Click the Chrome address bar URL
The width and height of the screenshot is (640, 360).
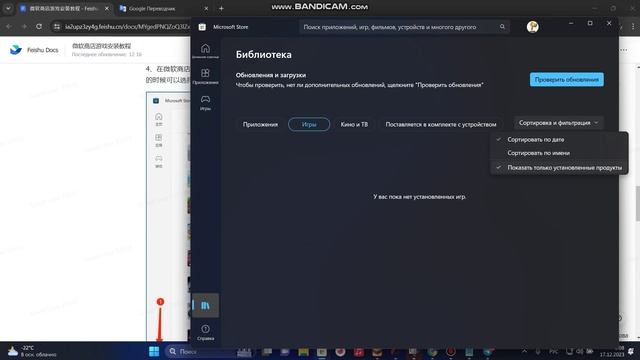(127, 27)
